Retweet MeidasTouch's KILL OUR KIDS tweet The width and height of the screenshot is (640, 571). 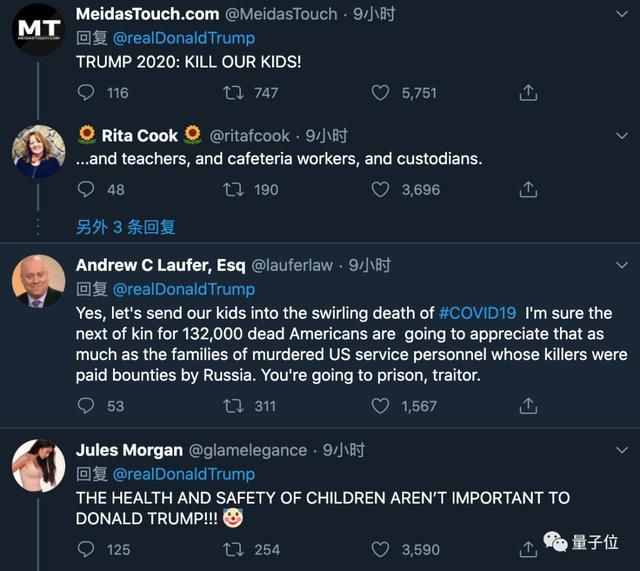233,93
